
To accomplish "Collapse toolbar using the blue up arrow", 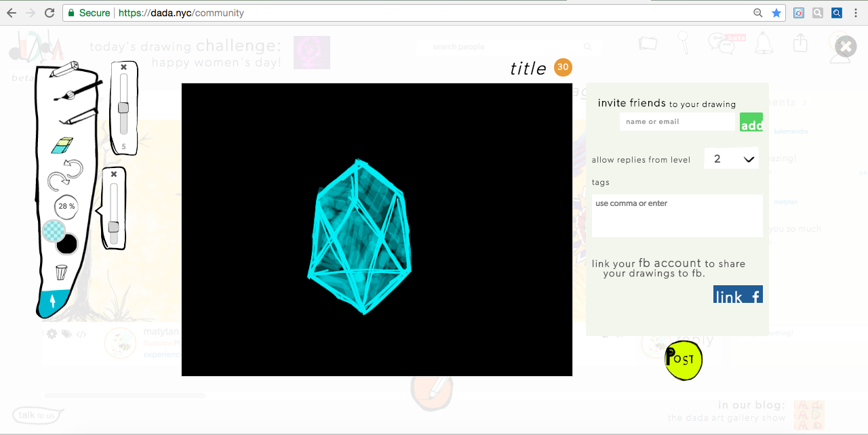I will tap(53, 302).
